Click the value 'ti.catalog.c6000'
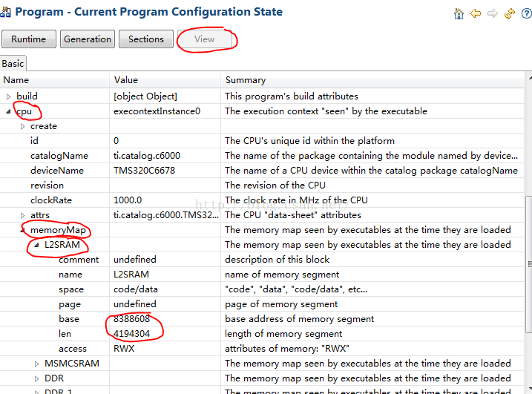Screen dimensions: 532x394 click(x=147, y=156)
